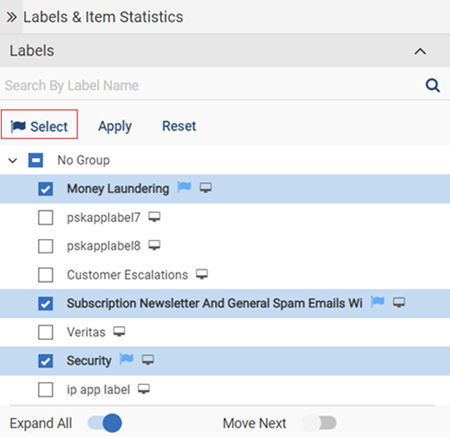
Task: Select the Security label text
Action: click(x=89, y=361)
